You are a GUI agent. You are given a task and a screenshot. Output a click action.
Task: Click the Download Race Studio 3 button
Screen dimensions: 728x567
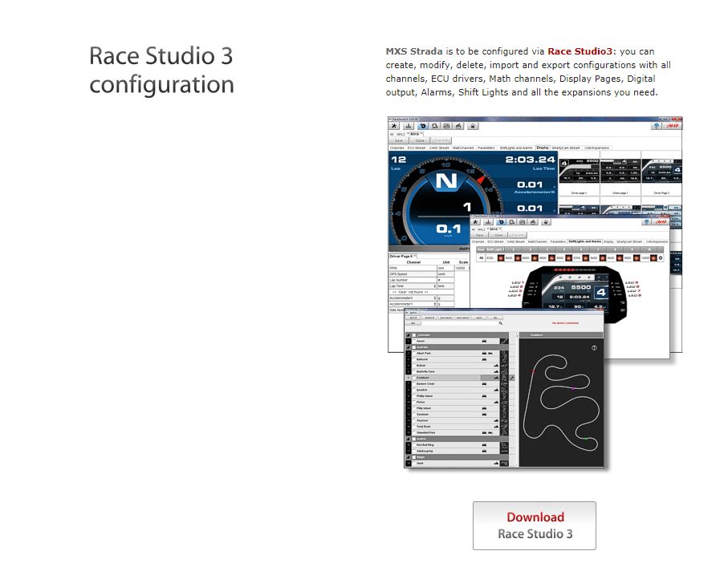click(535, 526)
